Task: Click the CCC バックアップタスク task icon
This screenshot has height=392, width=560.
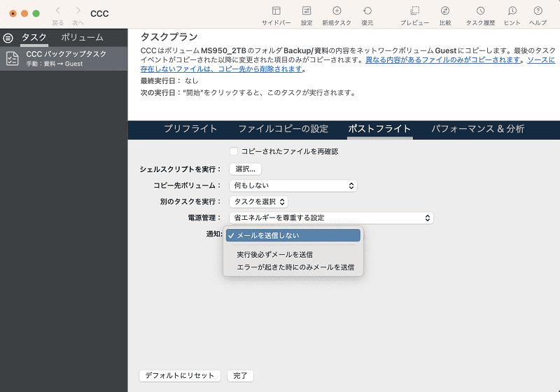Action: tap(12, 59)
